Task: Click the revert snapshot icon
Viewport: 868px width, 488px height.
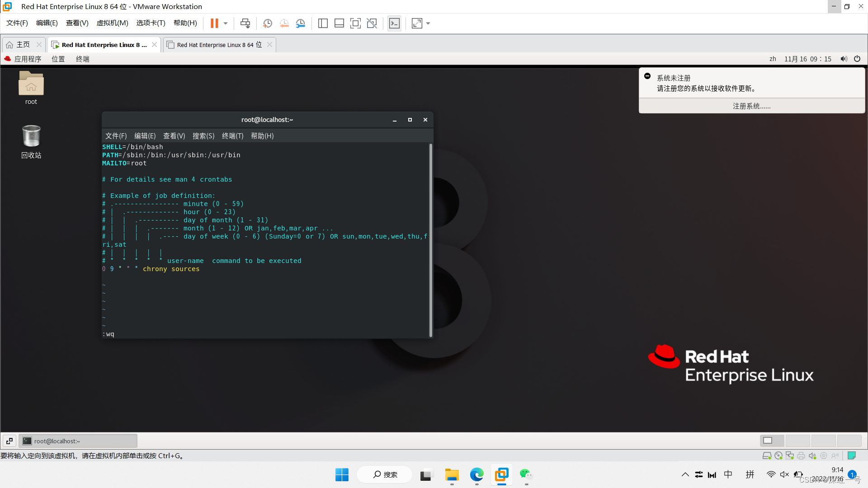Action: click(284, 23)
